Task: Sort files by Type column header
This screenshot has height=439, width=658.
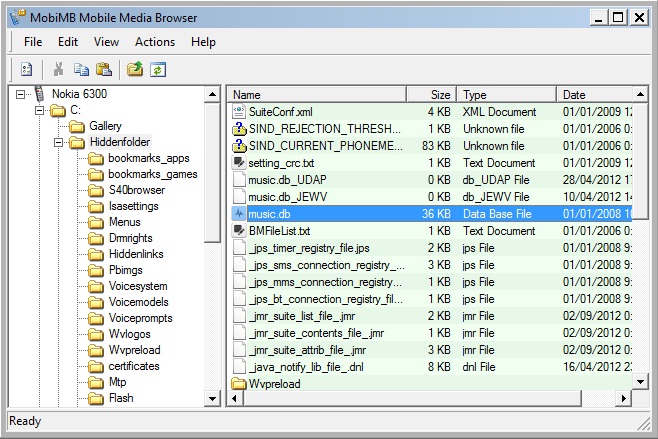Action: pyautogui.click(x=507, y=95)
